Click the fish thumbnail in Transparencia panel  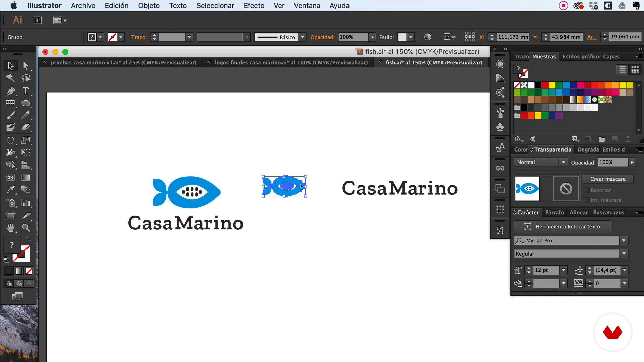527,189
